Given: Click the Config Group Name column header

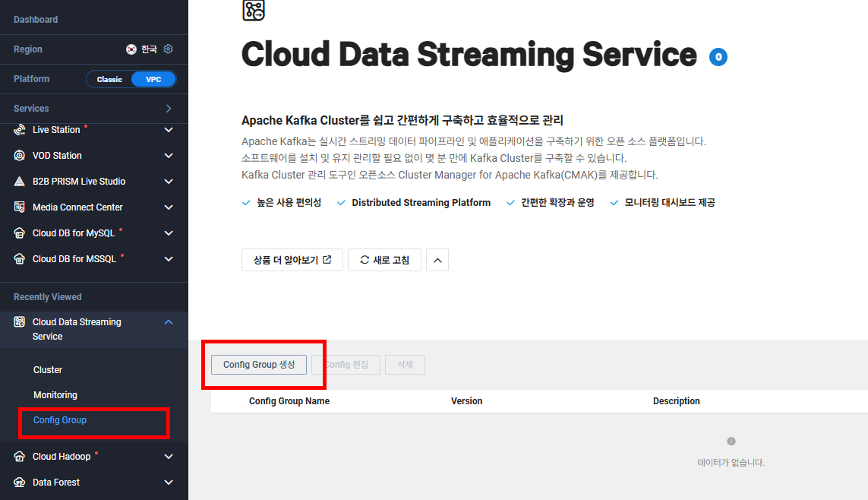Looking at the screenshot, I should click(289, 401).
